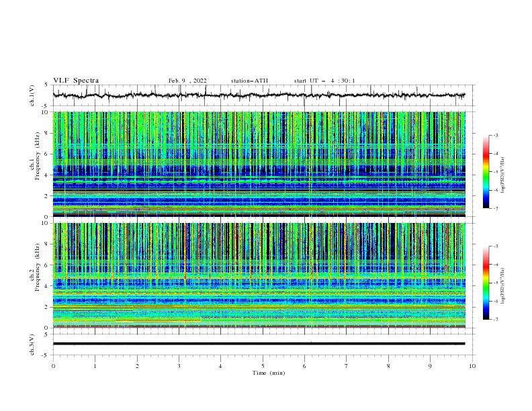Click the time axis tick label '9'
This screenshot has width=532, height=411.
[430, 366]
